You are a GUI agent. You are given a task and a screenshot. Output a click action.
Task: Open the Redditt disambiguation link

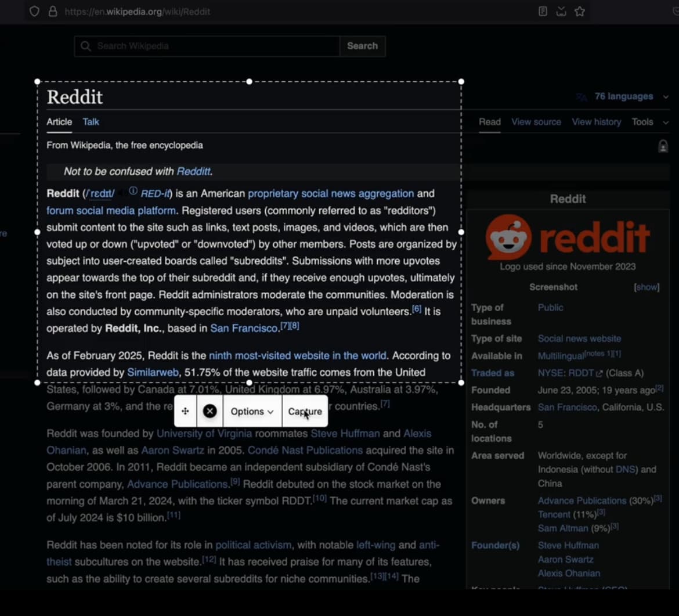pyautogui.click(x=194, y=171)
